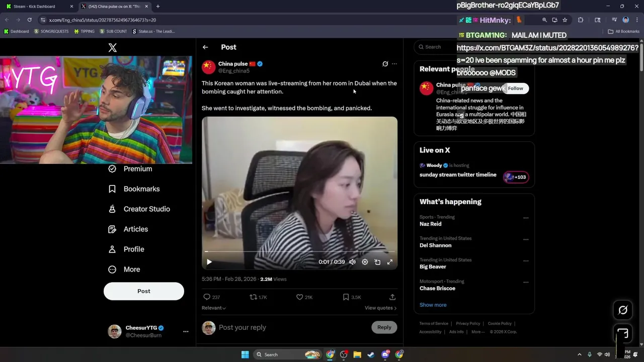Open Premium in the sidebar
This screenshot has height=362, width=644.
coord(130,169)
